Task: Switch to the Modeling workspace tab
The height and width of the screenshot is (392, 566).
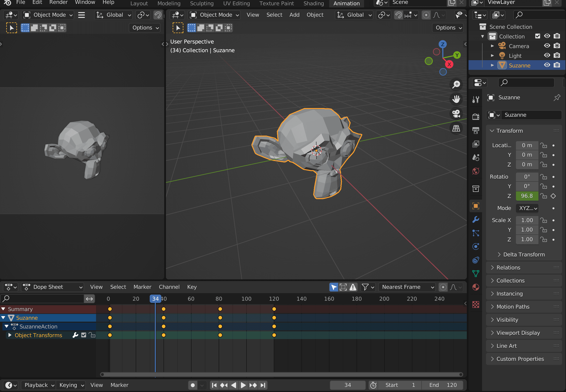Action: pos(169,3)
